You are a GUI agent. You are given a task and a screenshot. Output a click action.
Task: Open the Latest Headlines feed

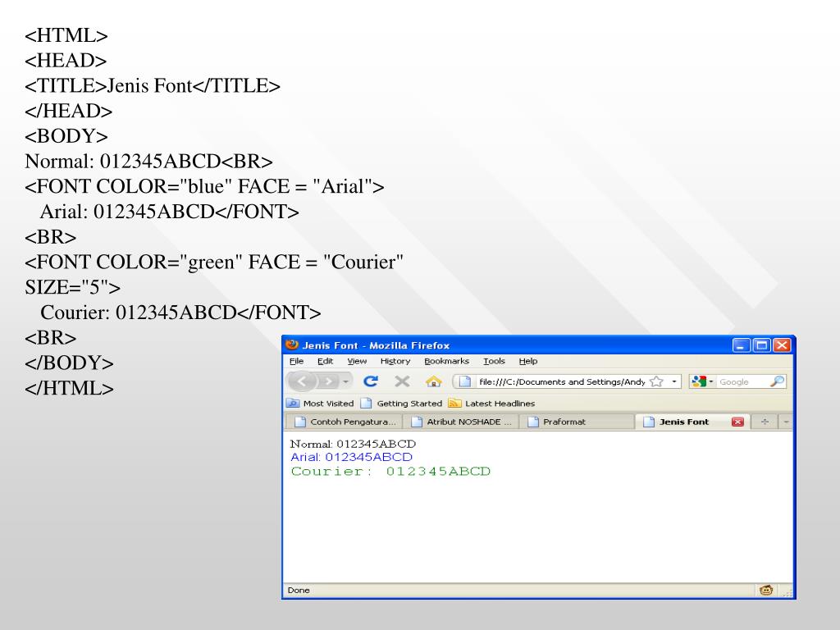492,404
